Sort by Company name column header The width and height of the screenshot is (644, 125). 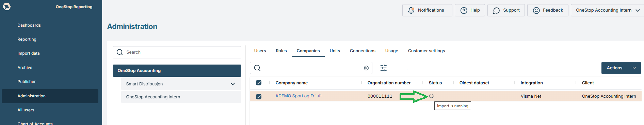click(x=292, y=83)
